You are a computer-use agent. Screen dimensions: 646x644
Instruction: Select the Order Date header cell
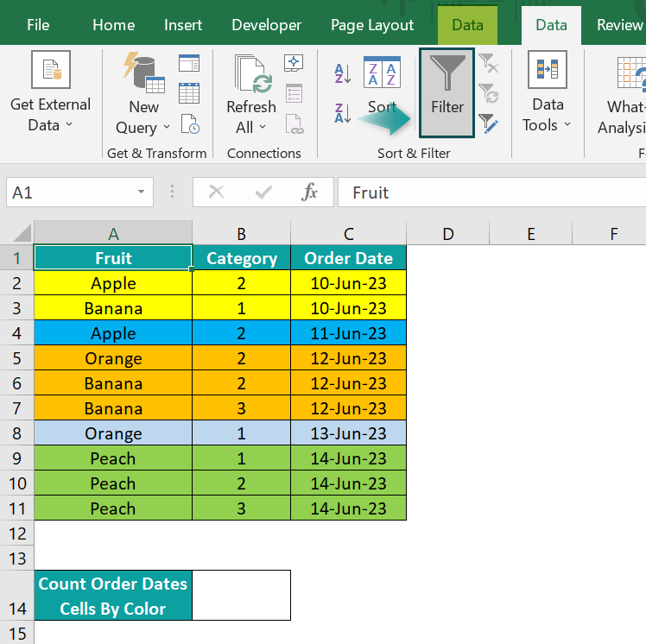349,258
